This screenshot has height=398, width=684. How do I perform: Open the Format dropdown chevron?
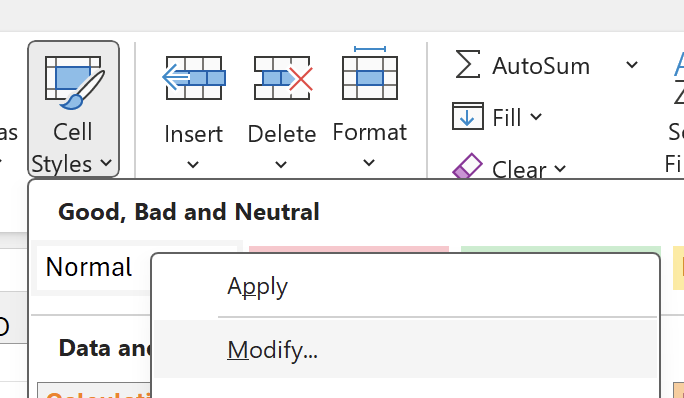pos(369,163)
